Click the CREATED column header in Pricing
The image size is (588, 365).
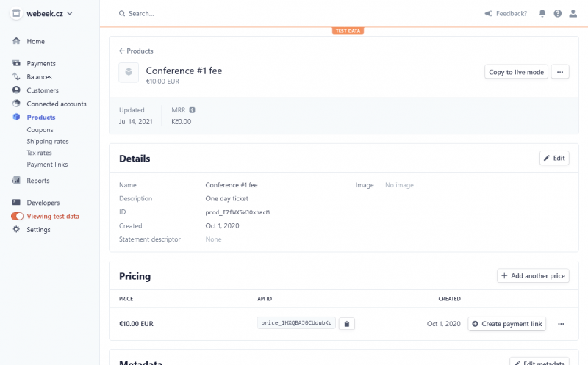(449, 299)
